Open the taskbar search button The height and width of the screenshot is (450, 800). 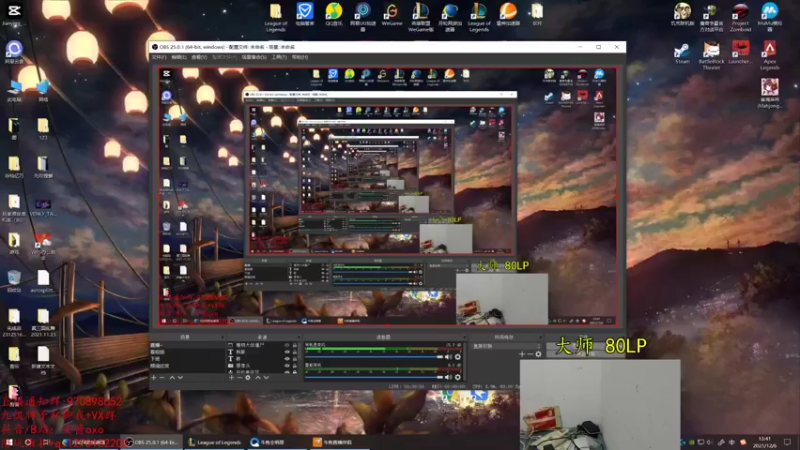pos(28,442)
